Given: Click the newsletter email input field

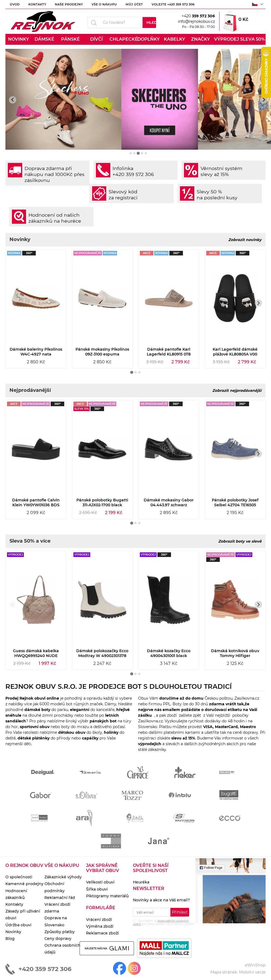Looking at the screenshot, I should point(151,912).
